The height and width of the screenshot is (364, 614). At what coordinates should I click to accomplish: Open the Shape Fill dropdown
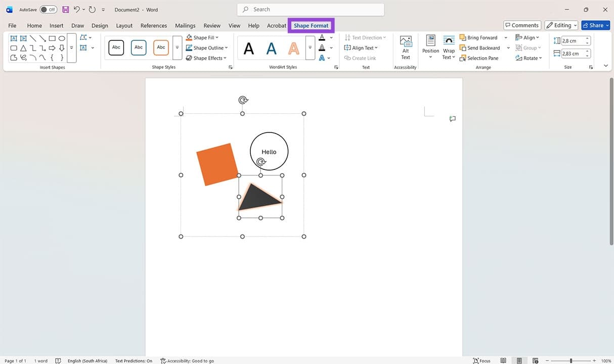click(203, 37)
